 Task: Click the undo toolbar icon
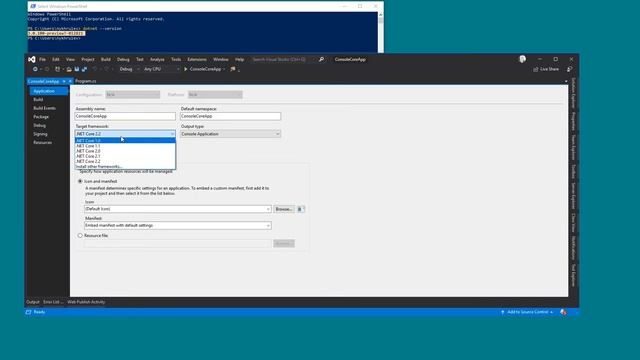(x=95, y=69)
